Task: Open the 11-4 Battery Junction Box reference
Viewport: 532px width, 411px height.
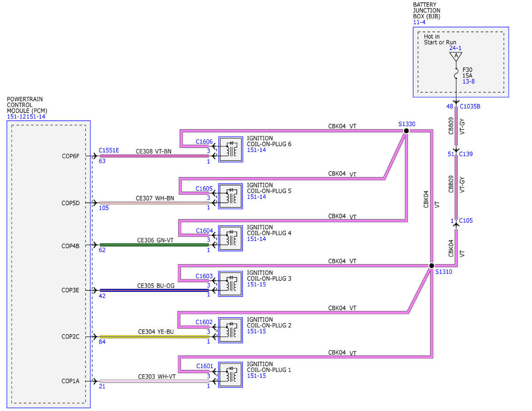Action: point(419,22)
